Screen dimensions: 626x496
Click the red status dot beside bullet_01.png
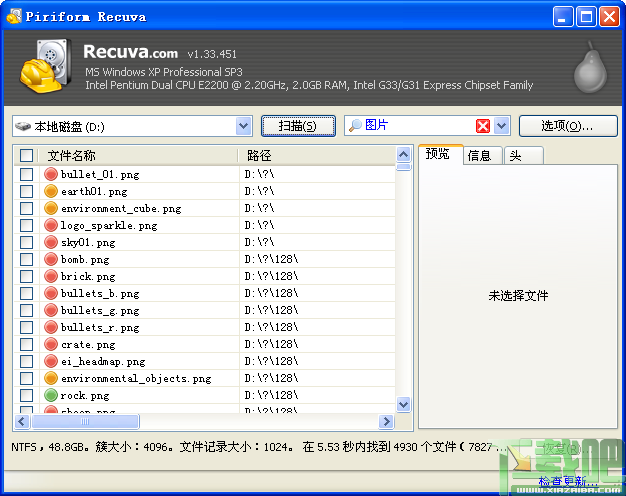tap(51, 174)
